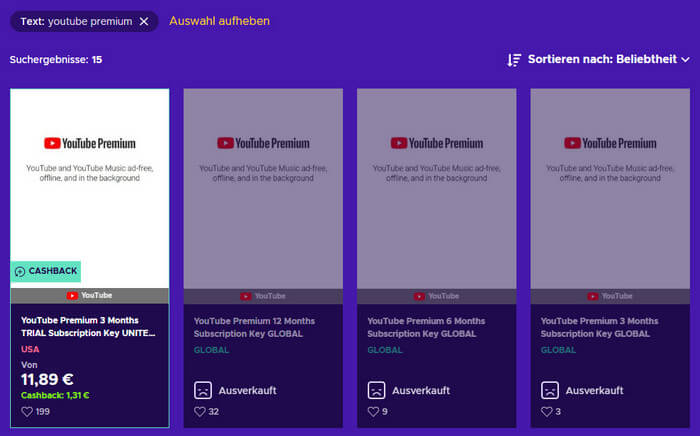Viewport: 700px width, 436px height.
Task: Open the USA 3 Months TRIAL product image
Action: click(x=90, y=188)
